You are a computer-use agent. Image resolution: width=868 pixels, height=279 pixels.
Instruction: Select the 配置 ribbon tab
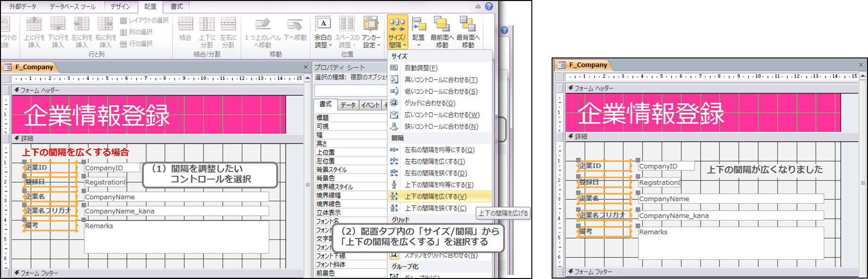[x=150, y=7]
